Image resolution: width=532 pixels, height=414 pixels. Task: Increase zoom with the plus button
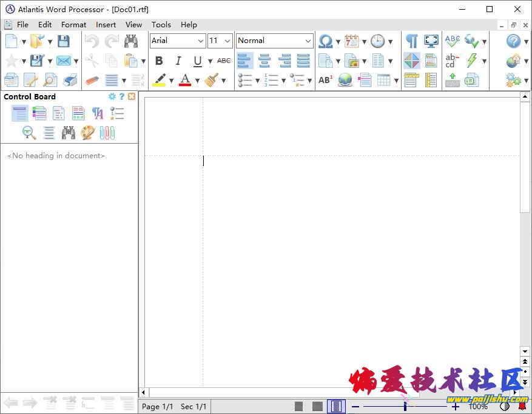455,407
